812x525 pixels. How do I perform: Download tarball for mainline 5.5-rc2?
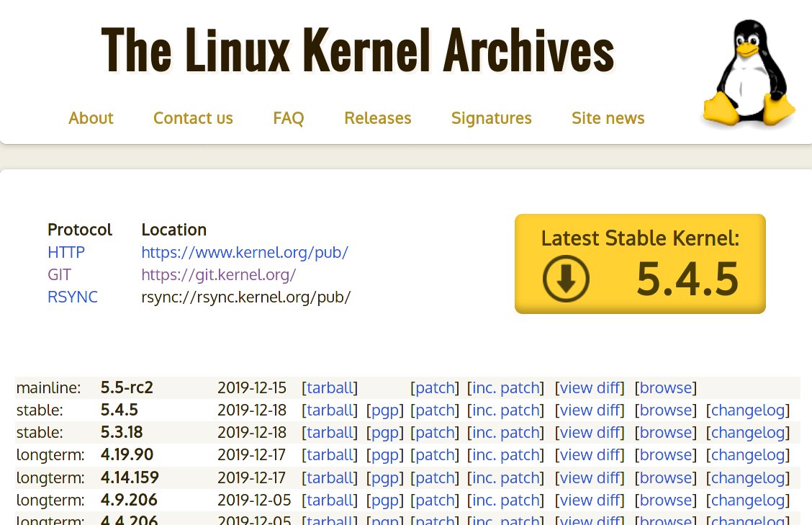[x=330, y=387]
